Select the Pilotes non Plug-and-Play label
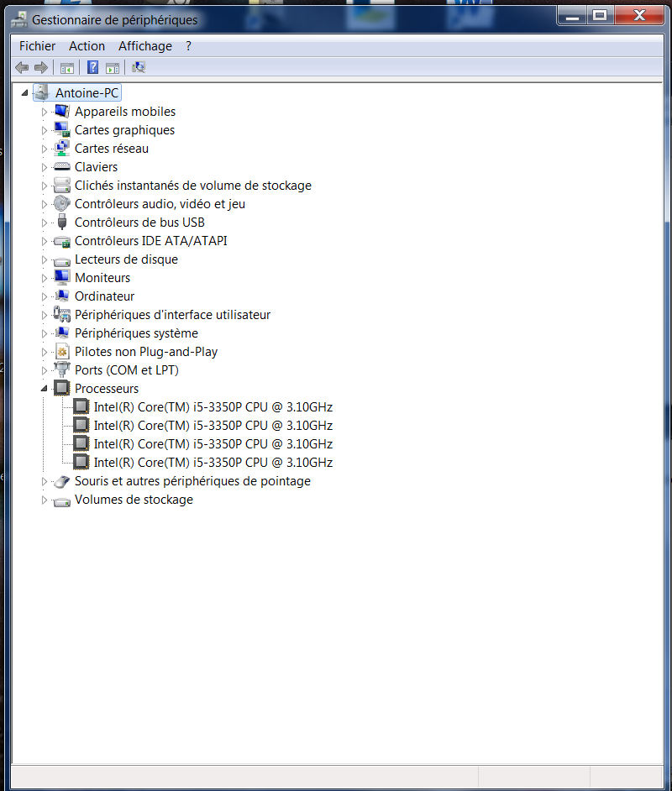672x791 pixels. (146, 352)
